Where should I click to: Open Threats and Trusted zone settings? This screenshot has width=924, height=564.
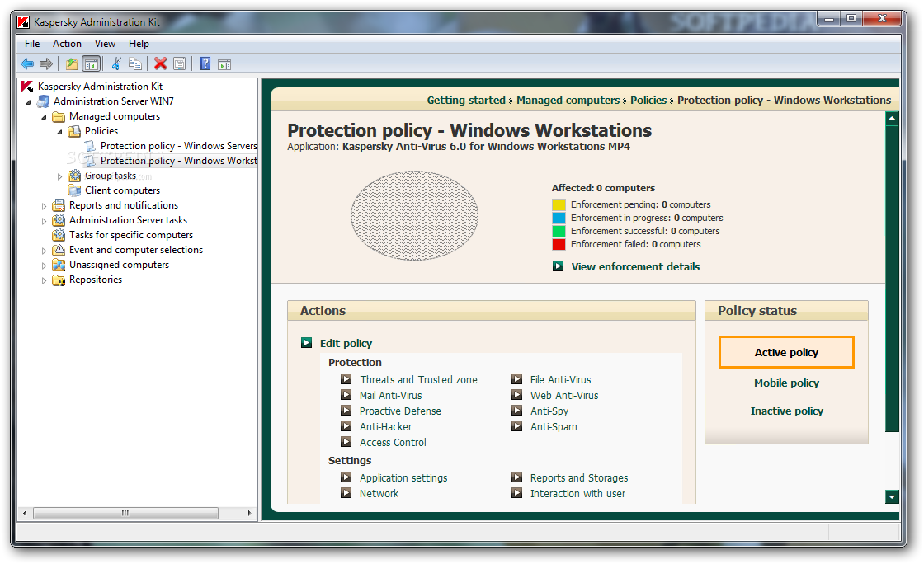click(418, 380)
